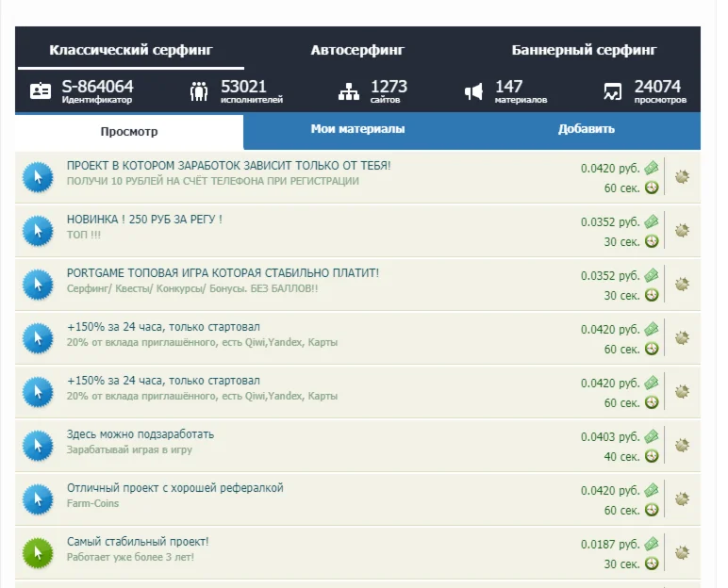Open the Добавить tab
Screen dimensions: 728x588
pyautogui.click(x=586, y=129)
